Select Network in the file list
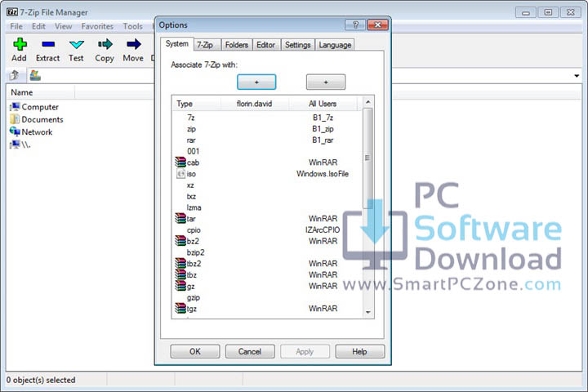This screenshot has width=588, height=392. click(31, 132)
